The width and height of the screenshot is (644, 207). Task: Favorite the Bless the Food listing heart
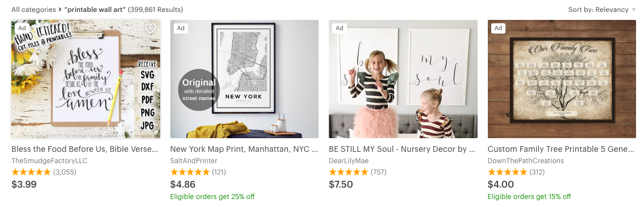150,28
